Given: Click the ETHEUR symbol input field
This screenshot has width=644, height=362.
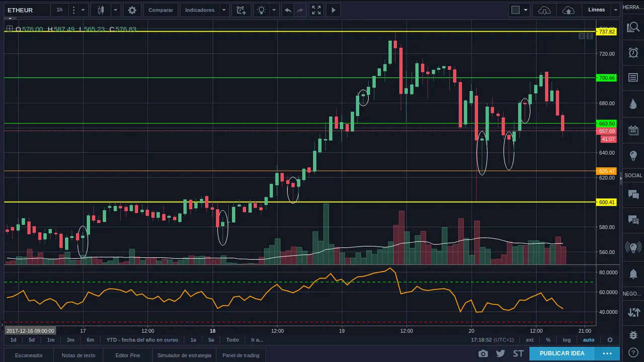Looking at the screenshot, I should (28, 10).
